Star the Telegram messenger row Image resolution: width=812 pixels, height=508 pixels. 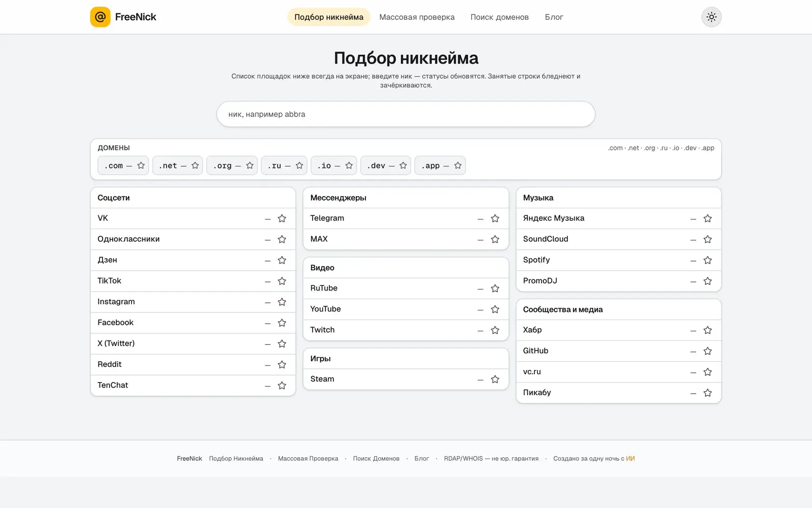(x=495, y=218)
